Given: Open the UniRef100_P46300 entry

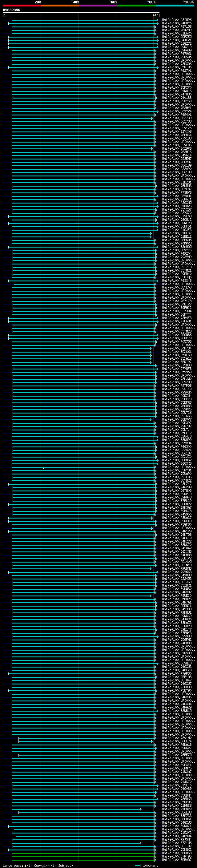Looking at the screenshot, I should point(176,447).
